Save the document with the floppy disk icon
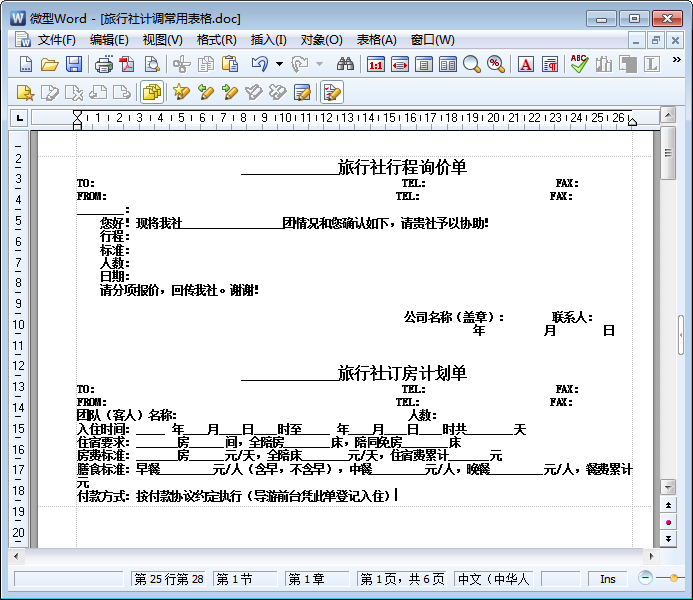The height and width of the screenshot is (600, 693). point(74,65)
